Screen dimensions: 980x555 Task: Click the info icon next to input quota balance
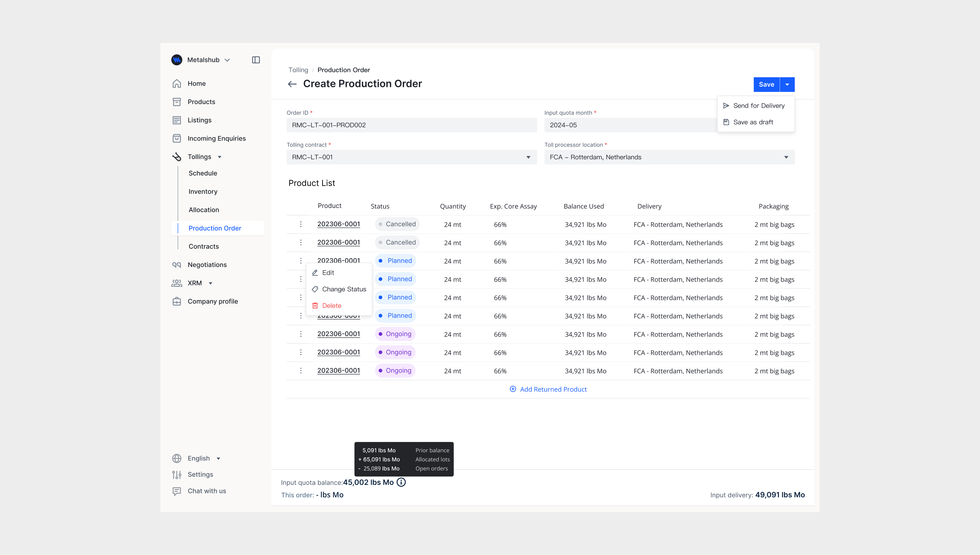[401, 482]
